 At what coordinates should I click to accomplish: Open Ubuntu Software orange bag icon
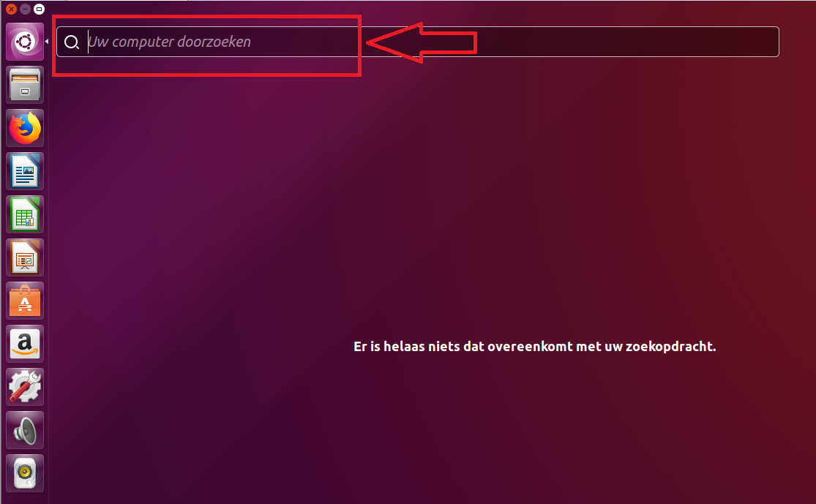point(25,301)
